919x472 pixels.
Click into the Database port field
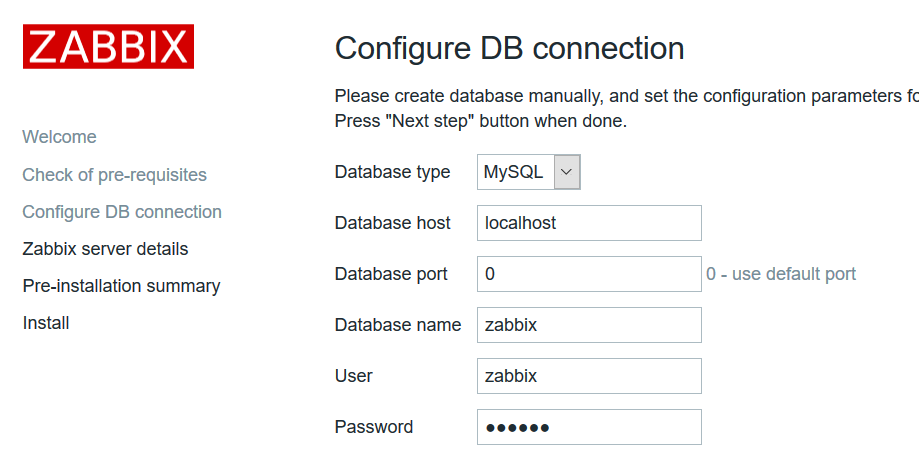pyautogui.click(x=589, y=274)
